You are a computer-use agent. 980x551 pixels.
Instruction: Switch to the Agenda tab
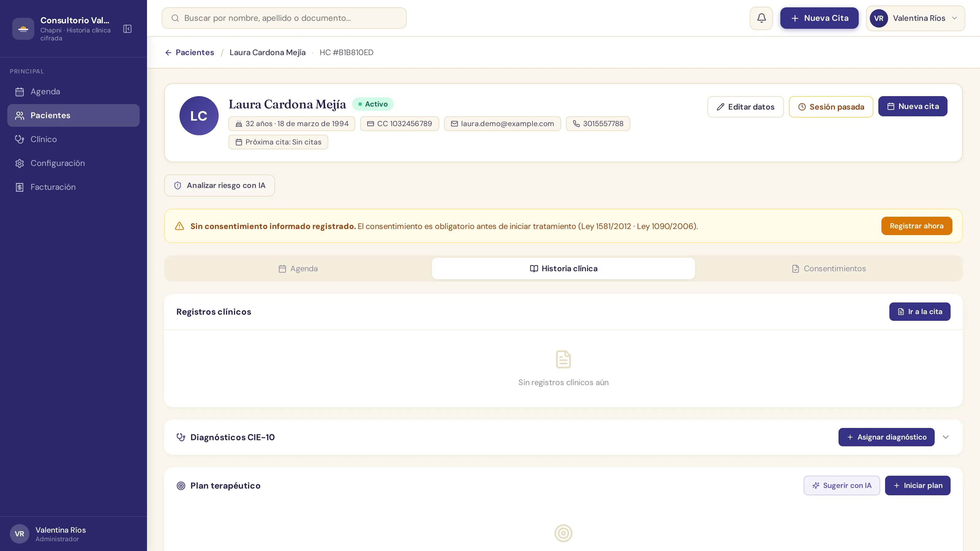point(298,268)
